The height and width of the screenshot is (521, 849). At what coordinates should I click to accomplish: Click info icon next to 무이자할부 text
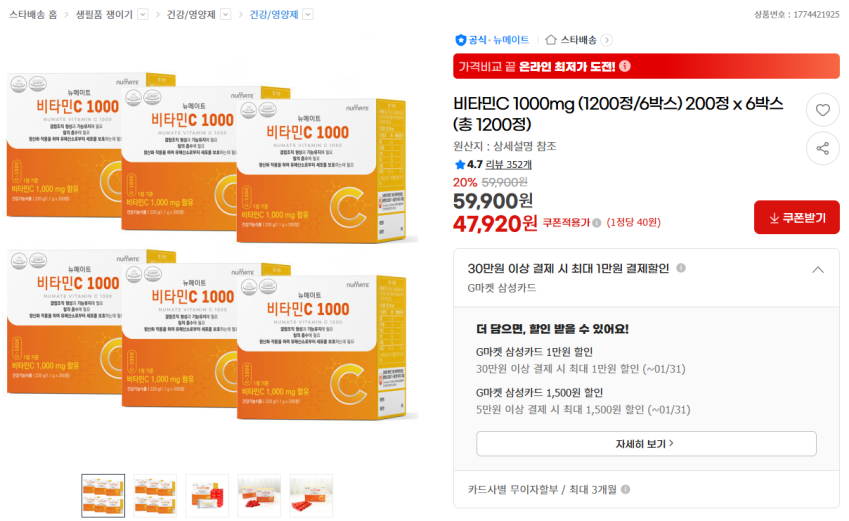coord(625,489)
